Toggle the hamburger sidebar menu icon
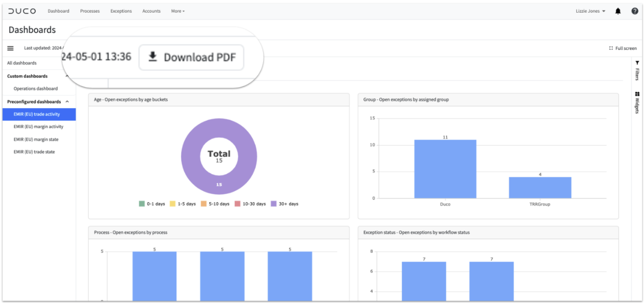Viewport: 644px width, 303px height. pyautogui.click(x=10, y=48)
